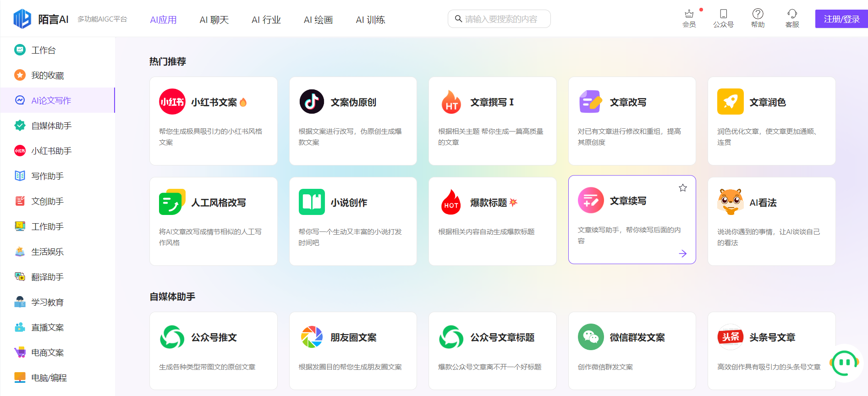Image resolution: width=868 pixels, height=396 pixels.
Task: Open the 会员 crown icon
Action: click(x=689, y=14)
